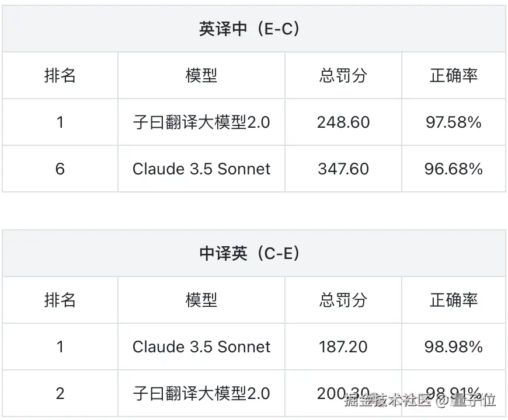Click Claude 3.5 Sonnet in the C-E table

pos(201,347)
